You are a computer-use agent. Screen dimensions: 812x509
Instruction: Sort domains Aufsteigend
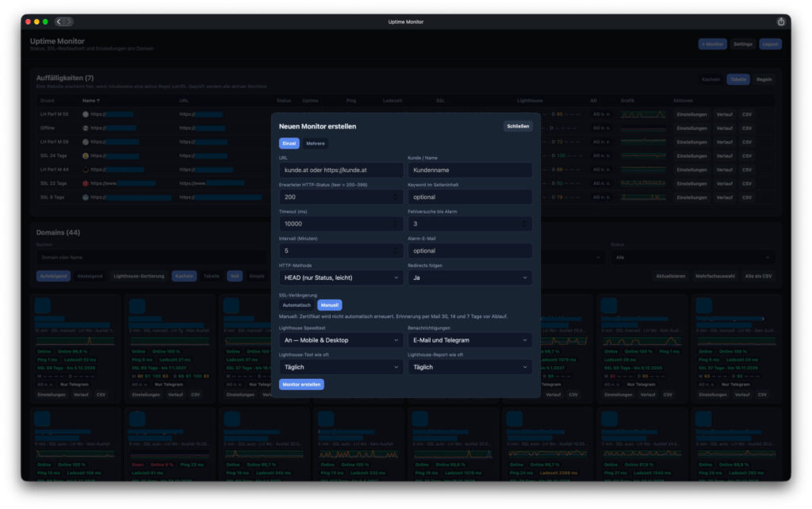53,276
